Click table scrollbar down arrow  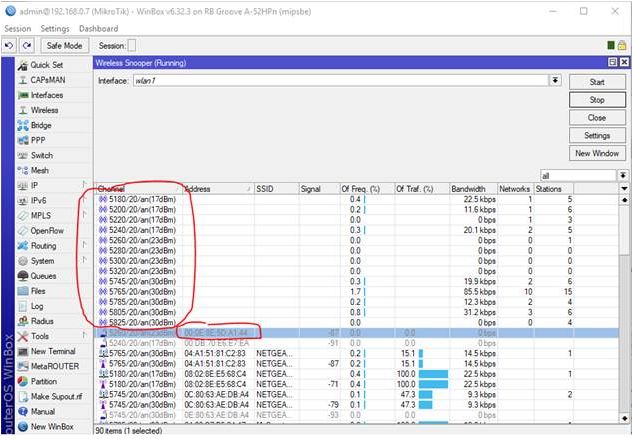(x=625, y=418)
